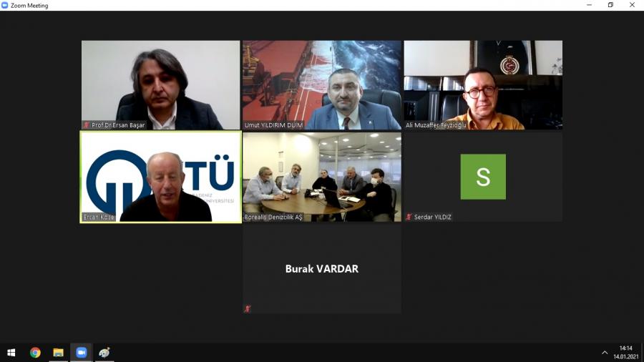Select Prof.Dr.Ersan Başar's video tile

160,85
